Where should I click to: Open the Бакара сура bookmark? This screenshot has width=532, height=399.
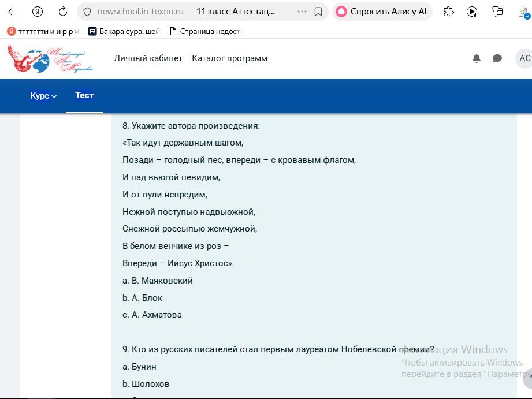[124, 32]
